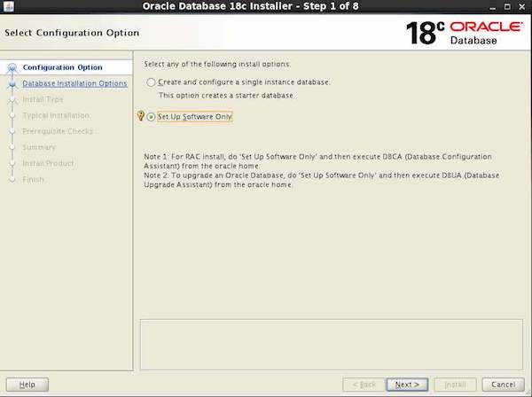Click the Prerequisite Checks step

click(x=58, y=131)
